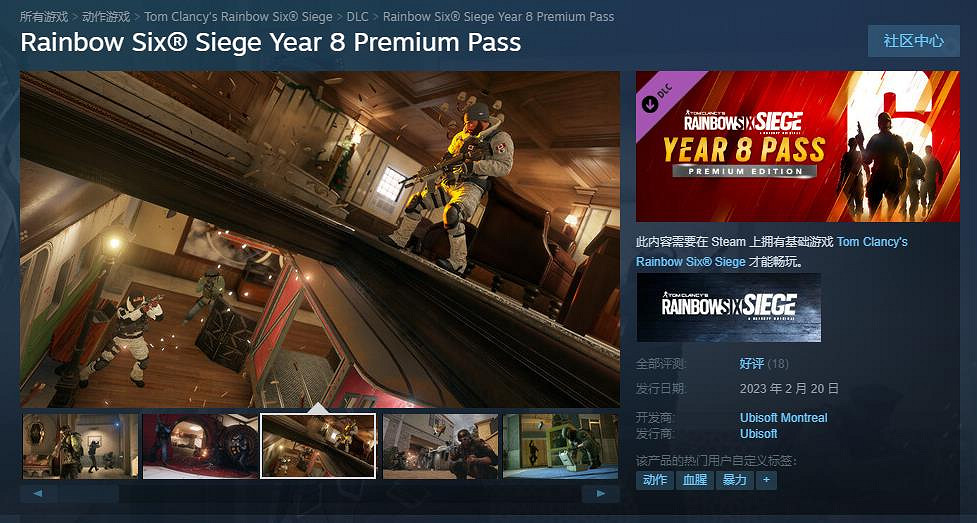Select the DLC breadcrumb item
977x523 pixels.
pos(358,17)
